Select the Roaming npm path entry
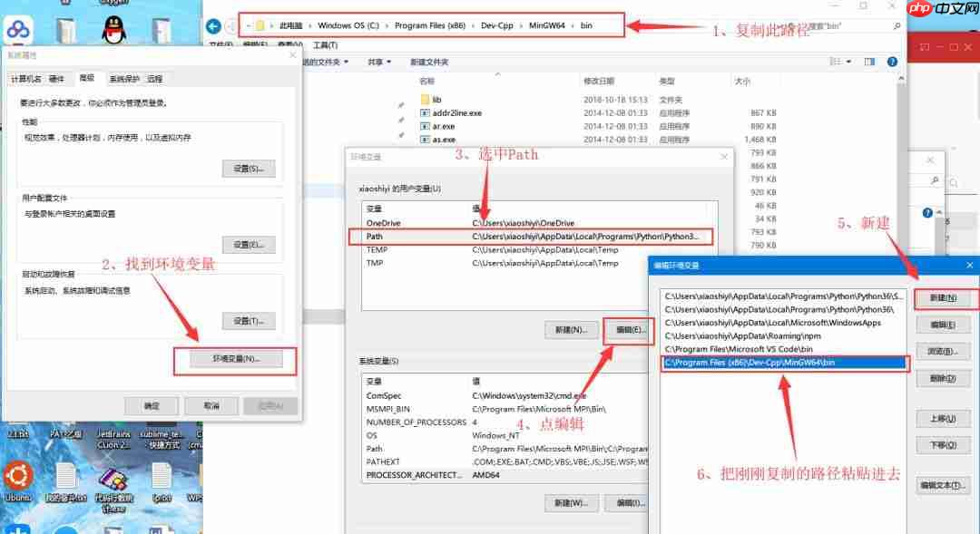Image resolution: width=980 pixels, height=534 pixels. click(x=784, y=336)
